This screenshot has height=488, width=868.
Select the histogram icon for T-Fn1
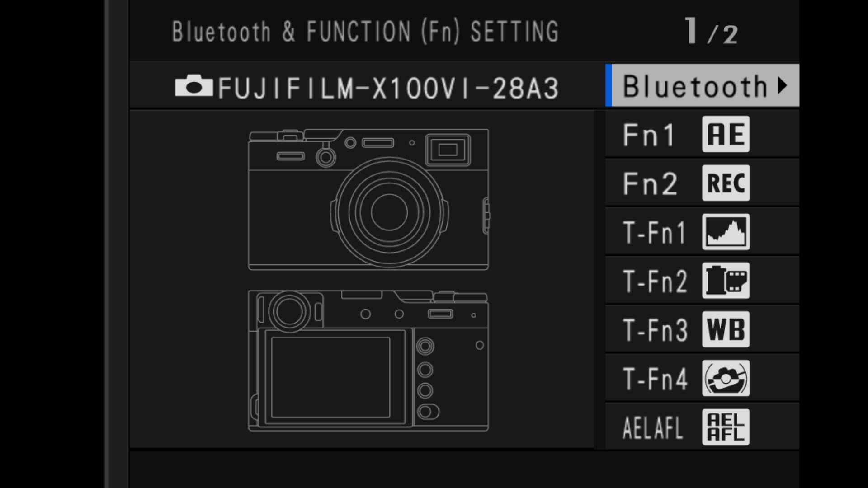(x=726, y=232)
